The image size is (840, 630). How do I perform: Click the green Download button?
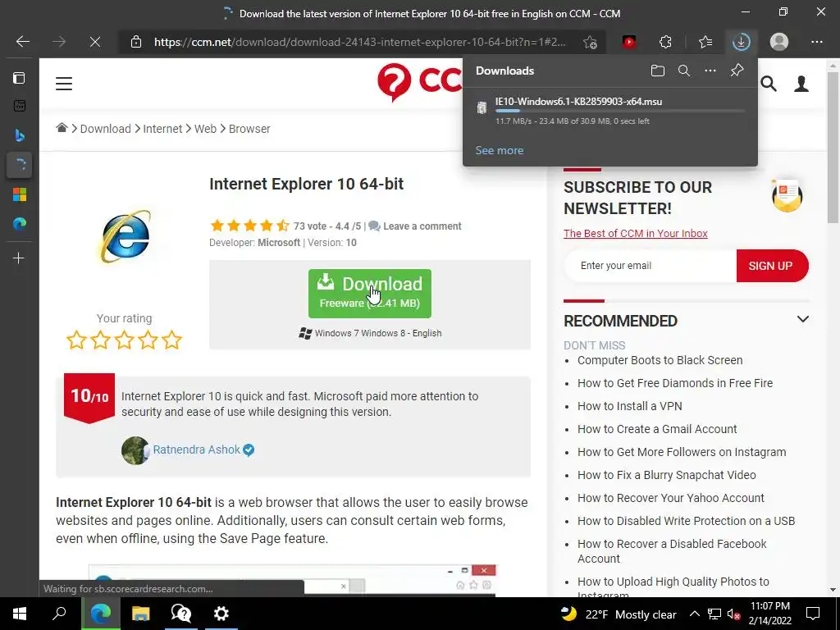[x=370, y=293]
